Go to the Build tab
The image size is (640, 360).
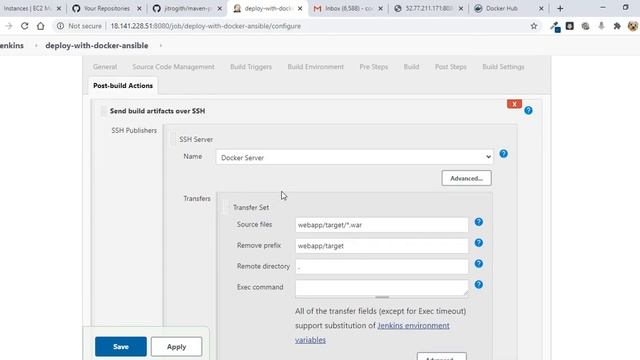click(x=411, y=67)
